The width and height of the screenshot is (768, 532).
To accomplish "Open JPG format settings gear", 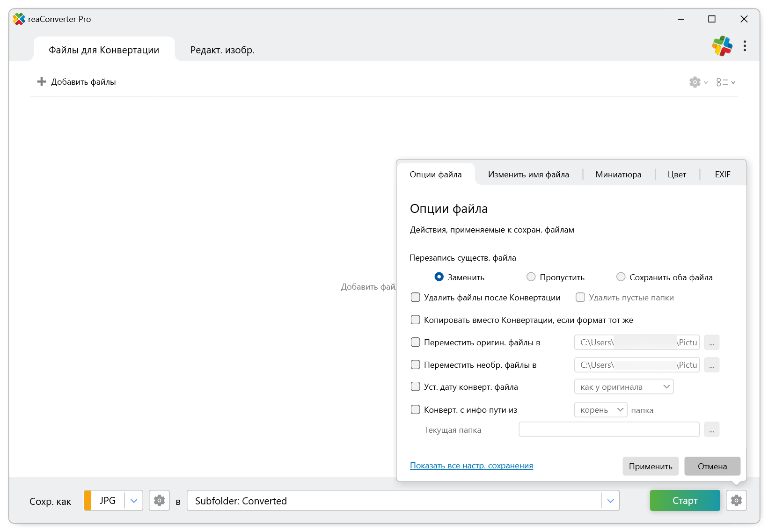I will click(159, 501).
